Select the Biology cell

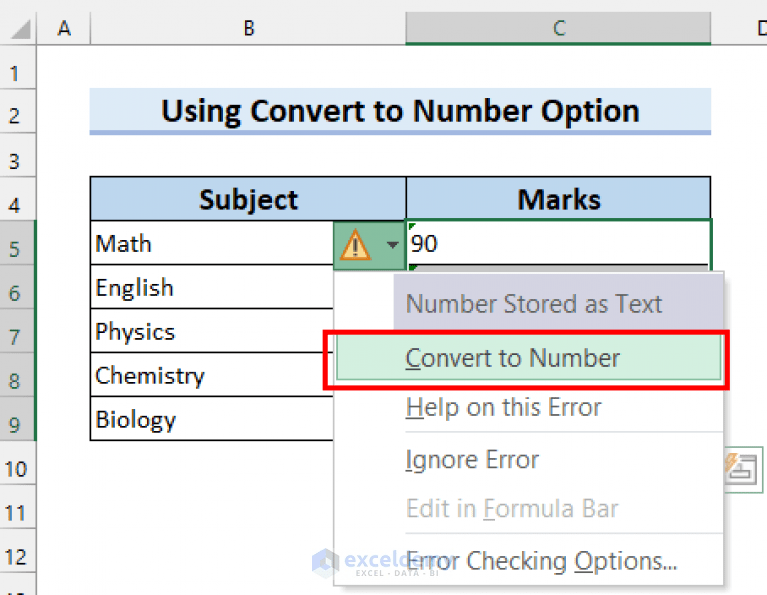[212, 419]
